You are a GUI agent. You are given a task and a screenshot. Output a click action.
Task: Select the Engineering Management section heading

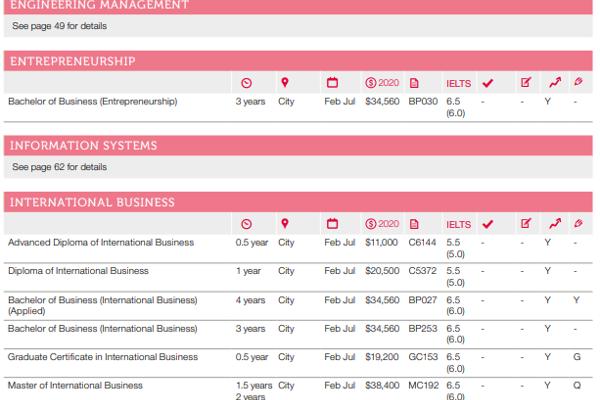pyautogui.click(x=98, y=5)
